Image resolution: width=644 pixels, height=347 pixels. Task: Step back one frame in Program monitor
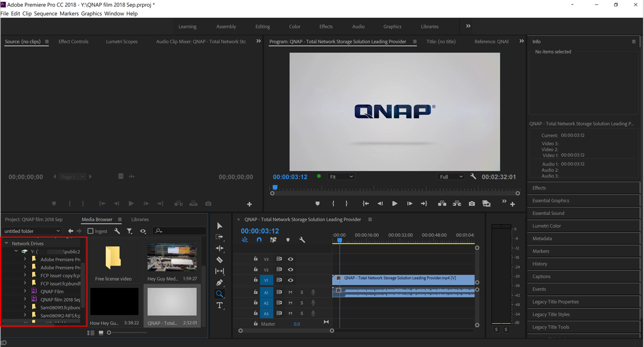pyautogui.click(x=380, y=203)
